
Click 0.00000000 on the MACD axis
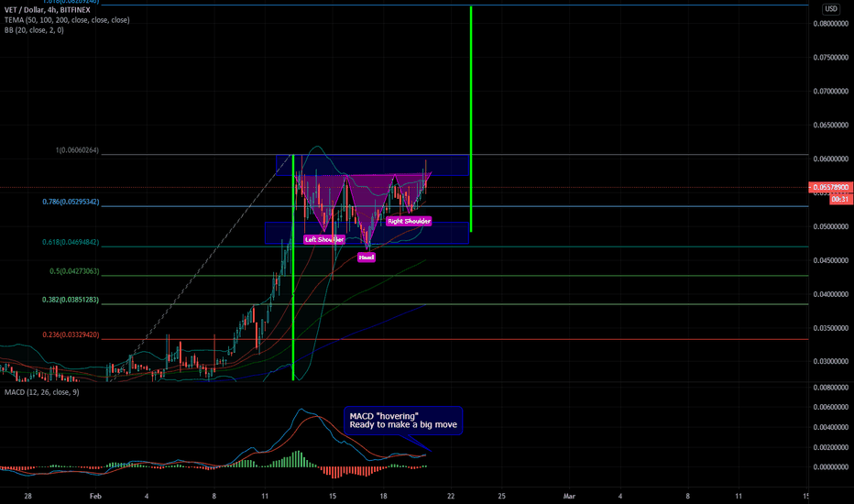coord(830,467)
